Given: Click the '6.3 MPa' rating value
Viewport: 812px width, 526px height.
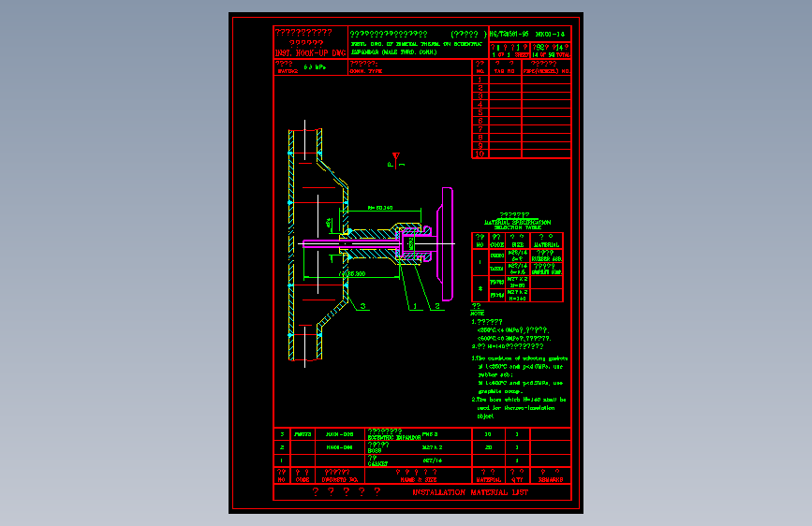Looking at the screenshot, I should 315,67.
